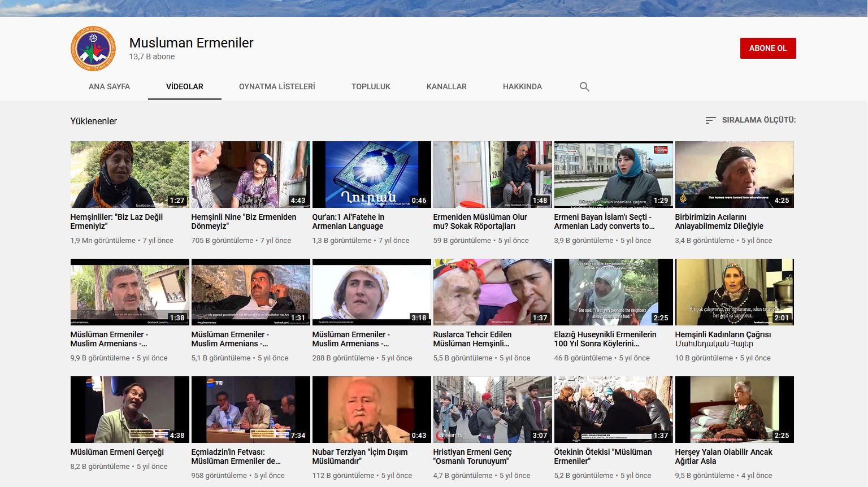Play the 1:31 Müslüman Ermeniler thumbnail
Viewport: 868px width, 487px height.
coord(251,292)
